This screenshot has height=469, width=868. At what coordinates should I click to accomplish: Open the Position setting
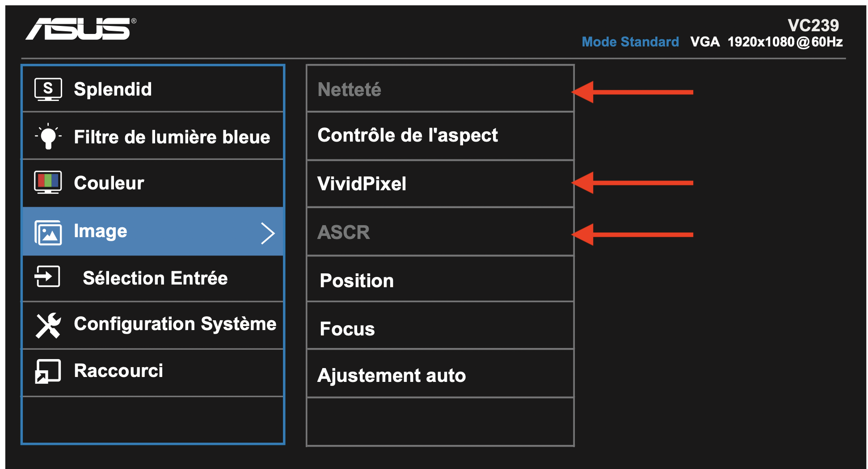[x=357, y=281]
